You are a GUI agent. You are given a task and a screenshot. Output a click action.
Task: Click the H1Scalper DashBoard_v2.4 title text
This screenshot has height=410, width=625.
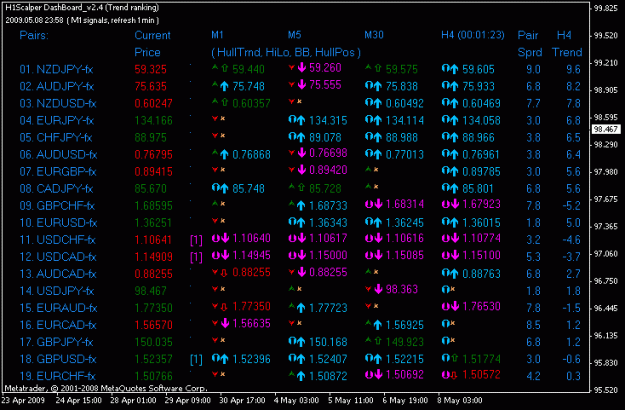point(82,8)
